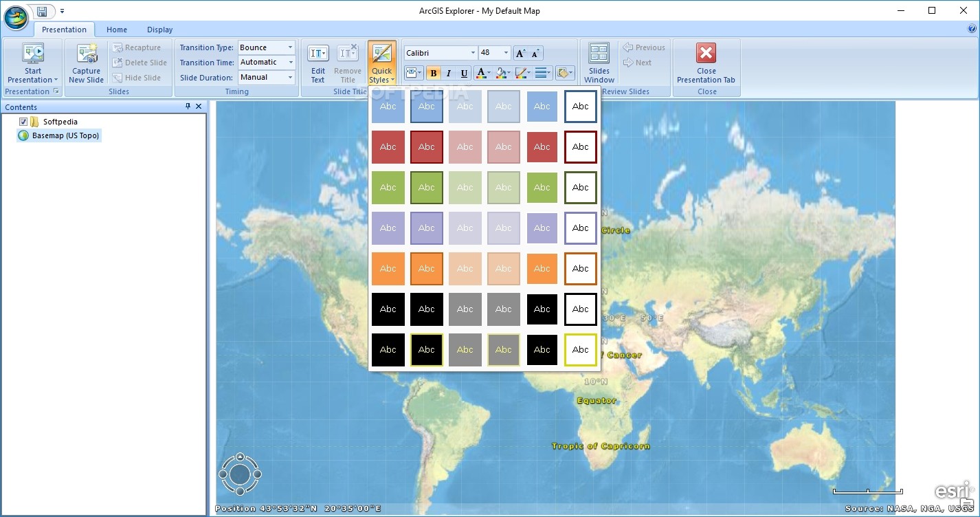
Task: Pick the white black-outlined Abc style
Action: [x=581, y=309]
